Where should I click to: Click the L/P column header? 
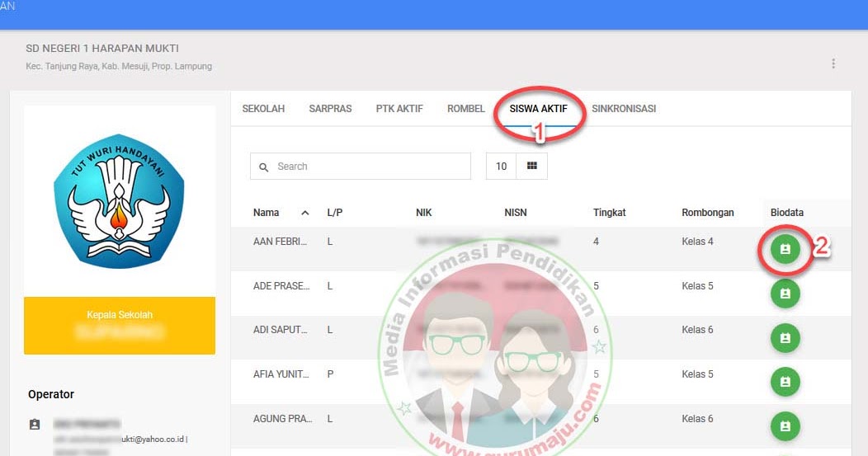335,213
